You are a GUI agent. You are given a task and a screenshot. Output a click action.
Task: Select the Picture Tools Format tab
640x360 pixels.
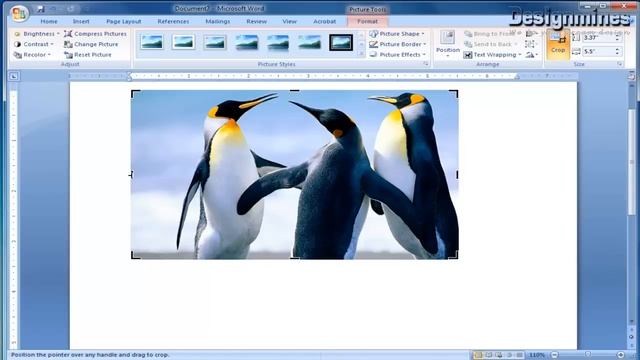(367, 21)
